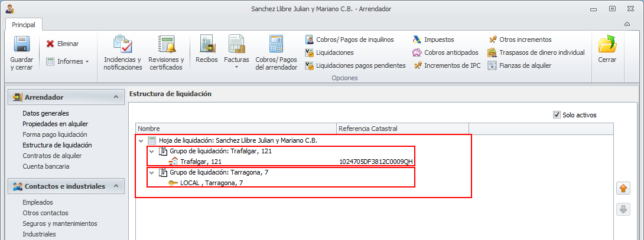Click the Cerrar folder icon
644x240 pixels.
point(607,44)
